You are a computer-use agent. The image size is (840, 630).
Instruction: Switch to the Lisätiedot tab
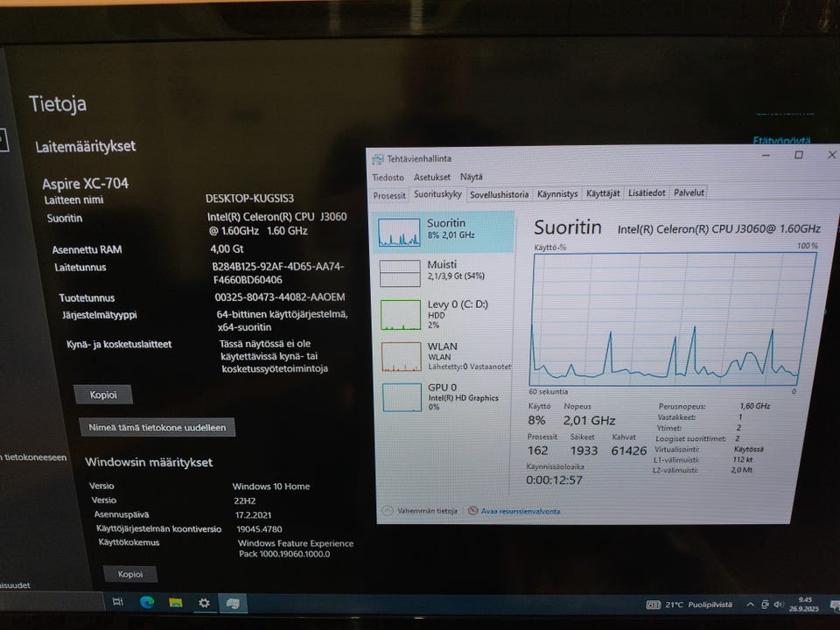click(x=647, y=192)
